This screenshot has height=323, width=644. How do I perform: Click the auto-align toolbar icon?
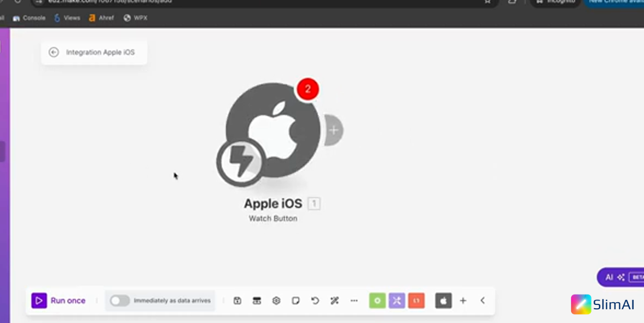click(x=257, y=301)
